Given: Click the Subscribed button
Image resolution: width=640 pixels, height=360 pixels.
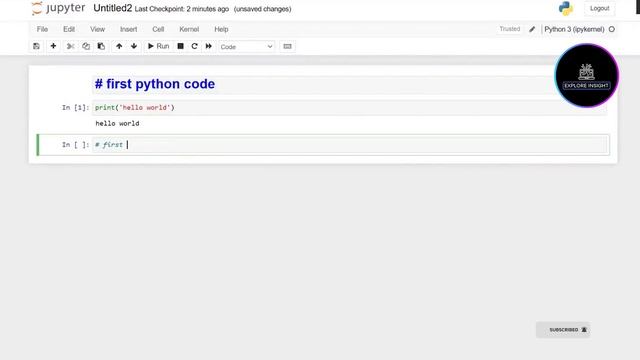Looking at the screenshot, I should click(563, 330).
